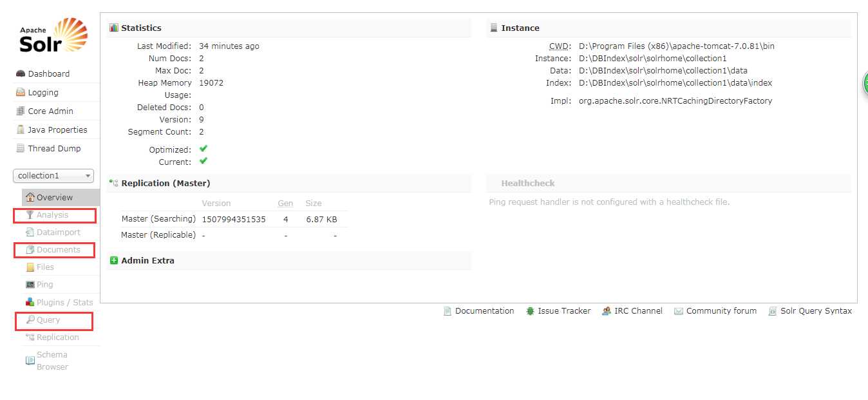Open Thread Dump page
Image resolution: width=868 pixels, height=400 pixels.
pyautogui.click(x=57, y=148)
